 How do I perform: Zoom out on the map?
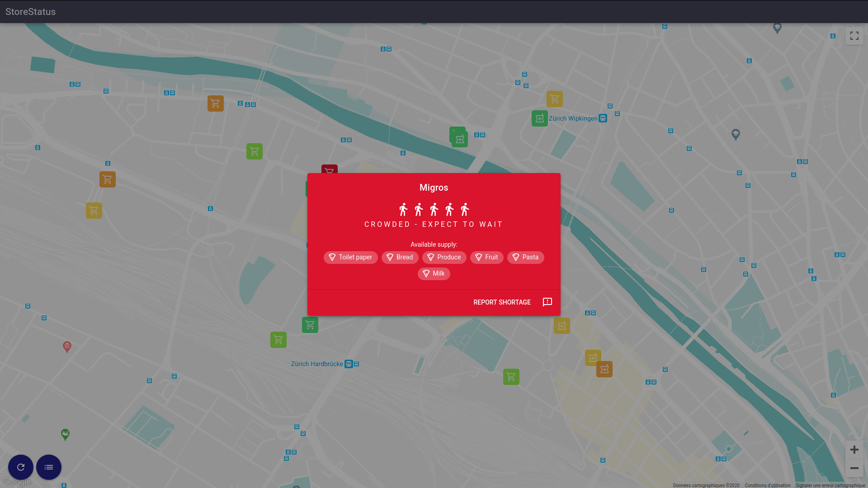tap(854, 468)
